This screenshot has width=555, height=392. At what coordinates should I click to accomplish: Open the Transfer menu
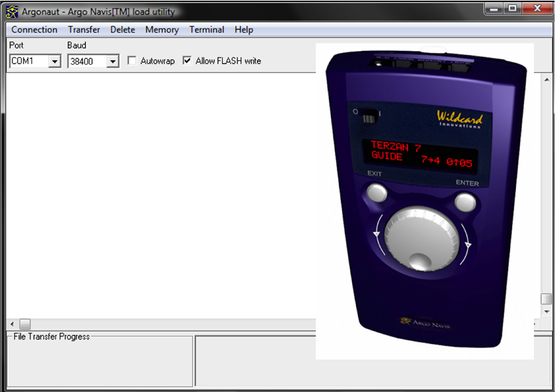point(84,29)
